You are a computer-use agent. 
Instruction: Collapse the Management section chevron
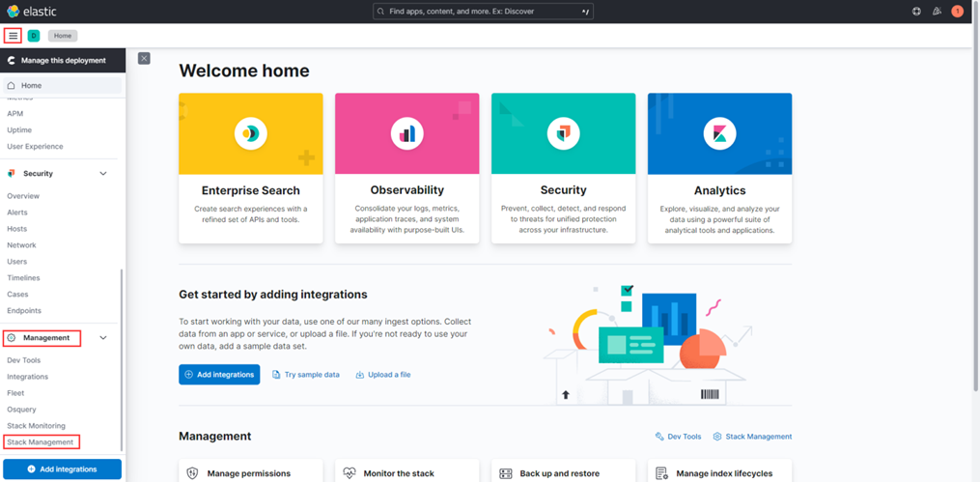(103, 337)
